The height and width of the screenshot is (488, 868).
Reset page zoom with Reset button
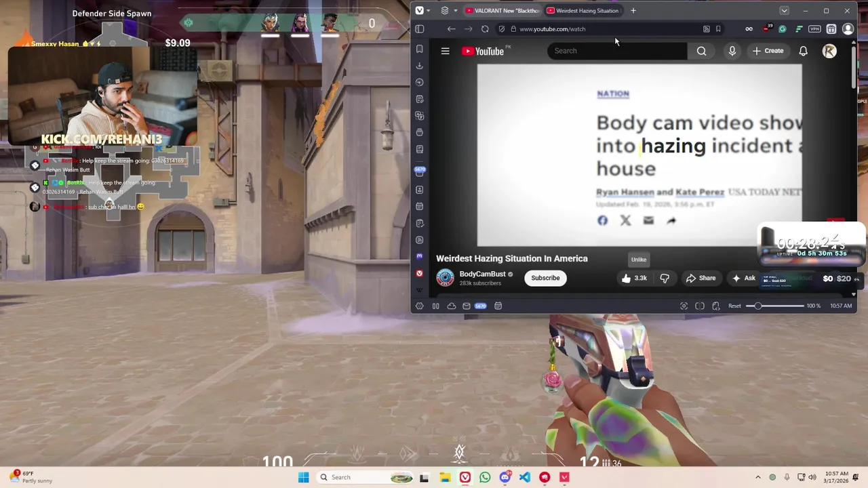point(734,306)
